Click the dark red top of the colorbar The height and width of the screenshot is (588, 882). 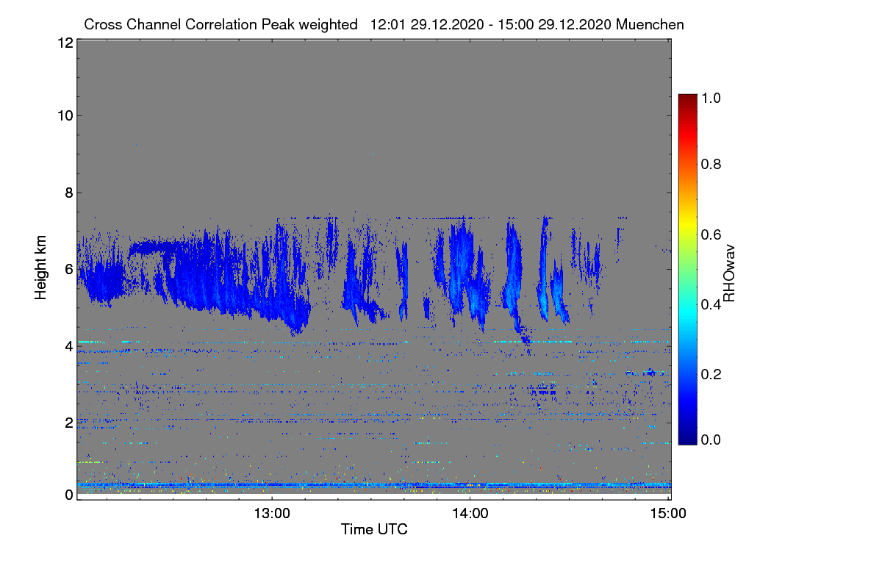click(686, 99)
